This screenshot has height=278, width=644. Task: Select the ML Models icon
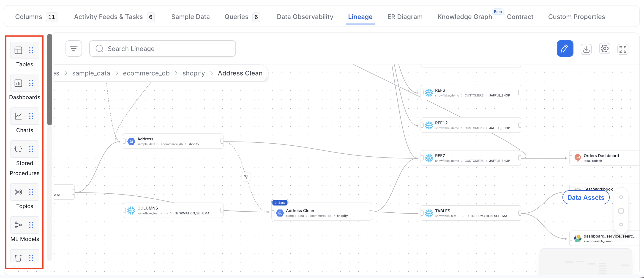[x=18, y=225]
